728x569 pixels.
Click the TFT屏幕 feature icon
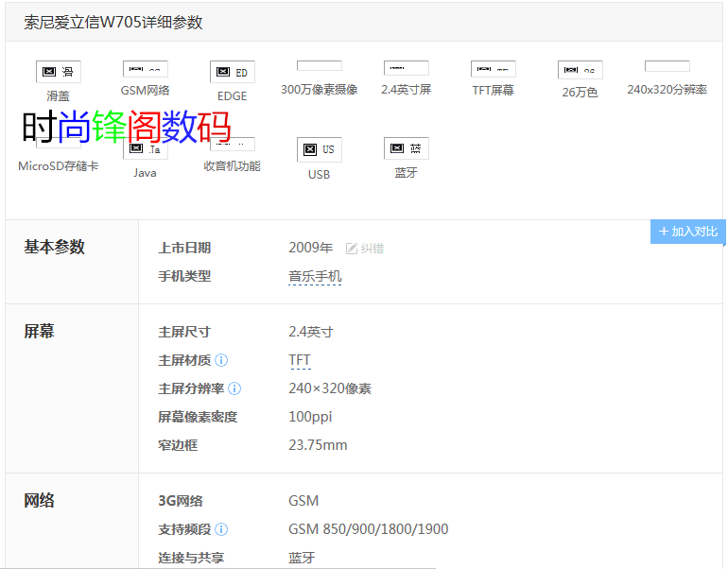pyautogui.click(x=494, y=69)
